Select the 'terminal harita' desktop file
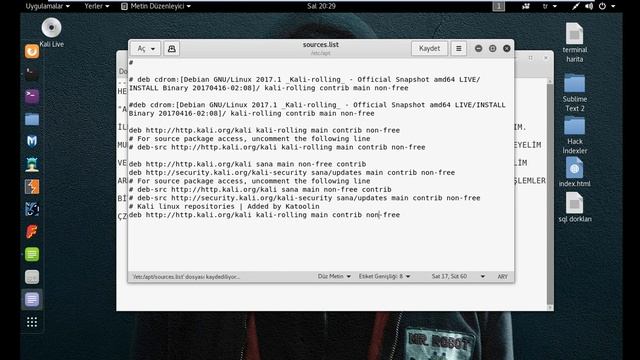The width and height of the screenshot is (640, 360). click(575, 43)
